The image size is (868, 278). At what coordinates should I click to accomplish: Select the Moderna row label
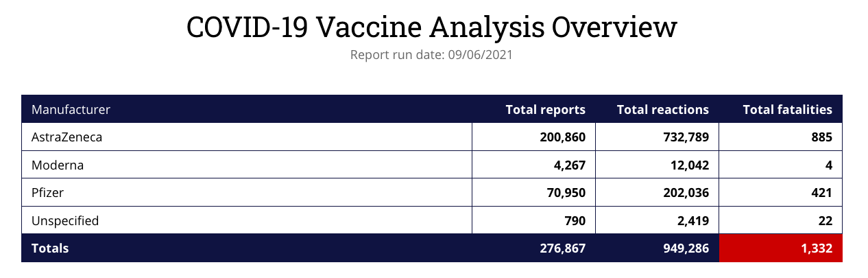[58, 165]
